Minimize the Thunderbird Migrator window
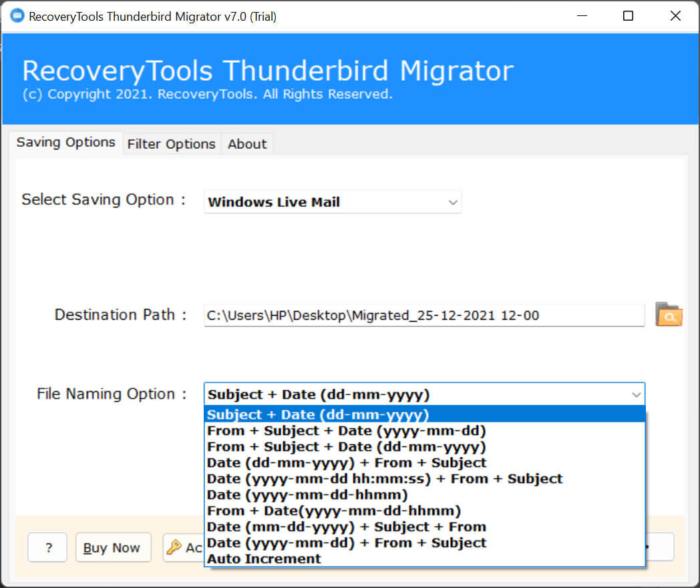This screenshot has width=700, height=588. tap(582, 16)
